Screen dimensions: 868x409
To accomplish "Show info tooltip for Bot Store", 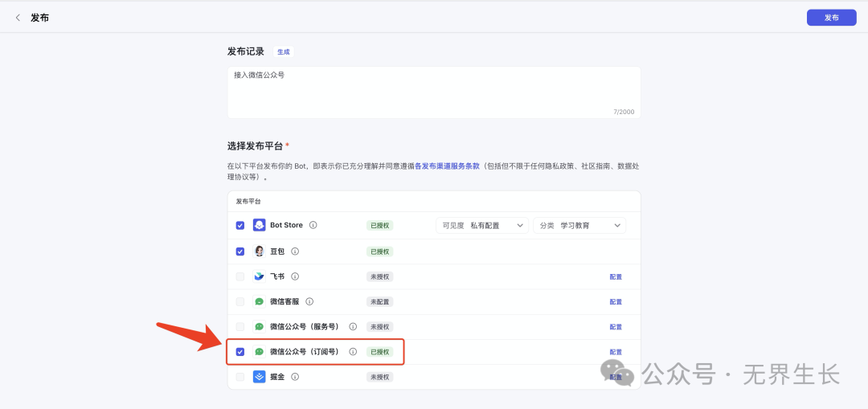I will (313, 225).
